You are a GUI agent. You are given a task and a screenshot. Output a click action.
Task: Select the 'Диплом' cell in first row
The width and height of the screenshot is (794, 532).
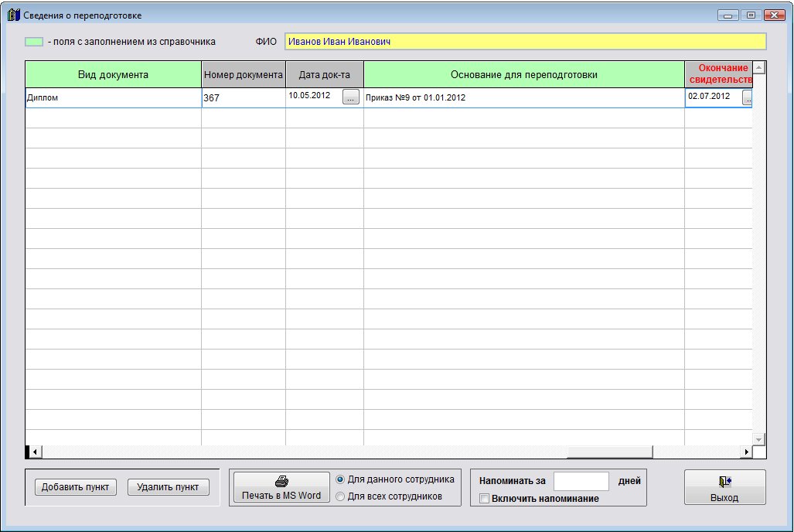tap(113, 98)
